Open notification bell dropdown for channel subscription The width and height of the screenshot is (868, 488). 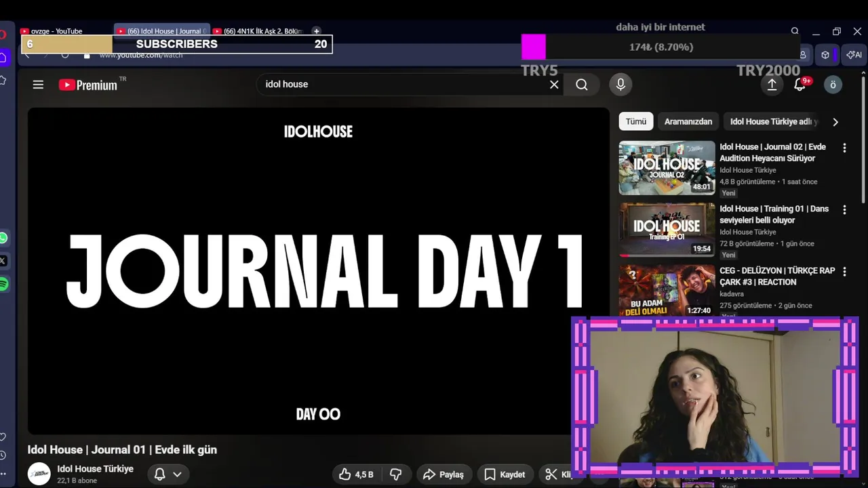(168, 474)
